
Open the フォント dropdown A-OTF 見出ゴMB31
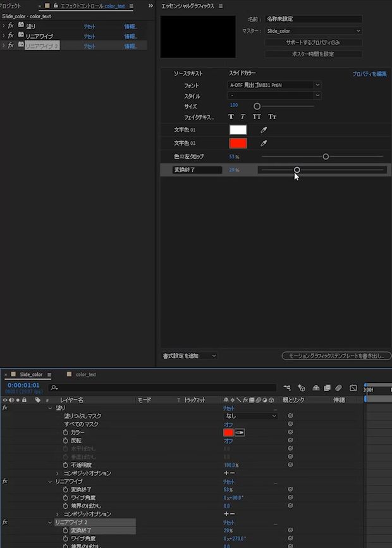pyautogui.click(x=274, y=85)
